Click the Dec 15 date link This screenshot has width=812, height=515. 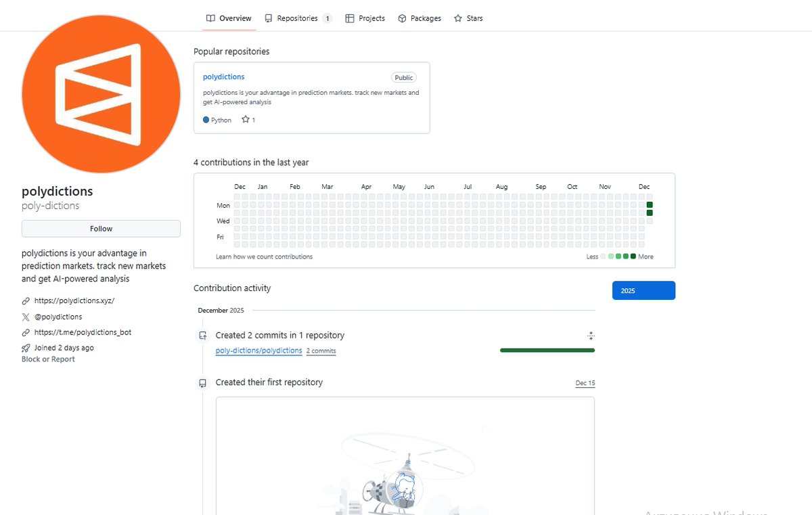[x=585, y=384]
